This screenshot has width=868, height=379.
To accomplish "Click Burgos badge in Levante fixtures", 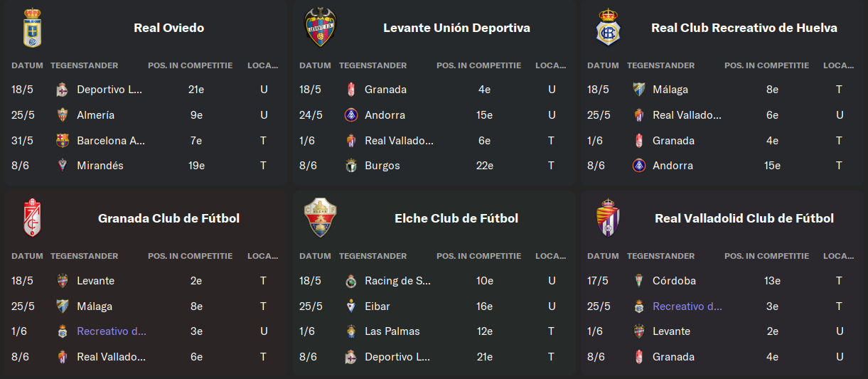I will (350, 166).
